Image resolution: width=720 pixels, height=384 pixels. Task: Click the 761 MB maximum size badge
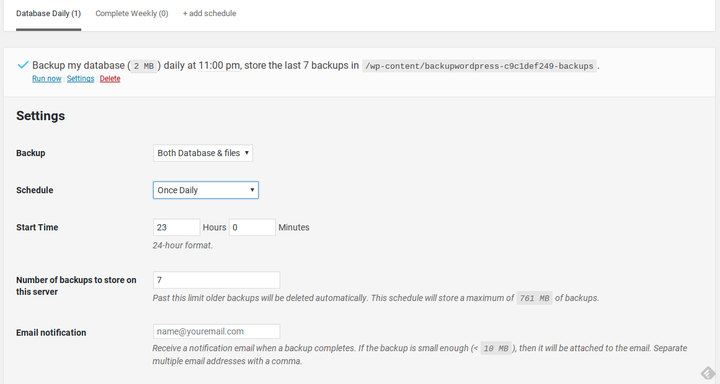534,298
